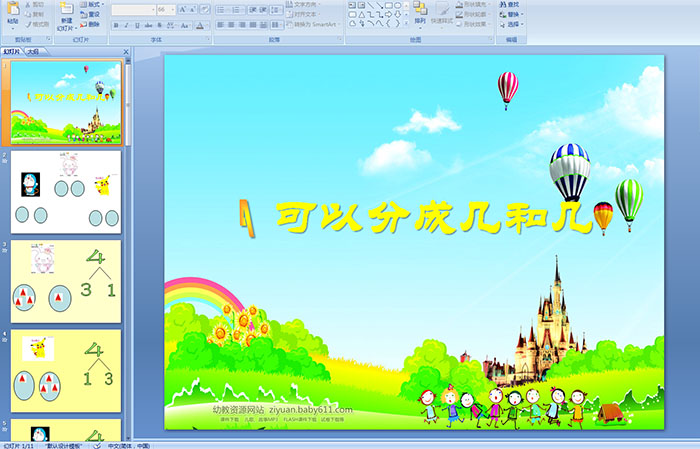Click the Increase Font Size icon

(x=182, y=9)
